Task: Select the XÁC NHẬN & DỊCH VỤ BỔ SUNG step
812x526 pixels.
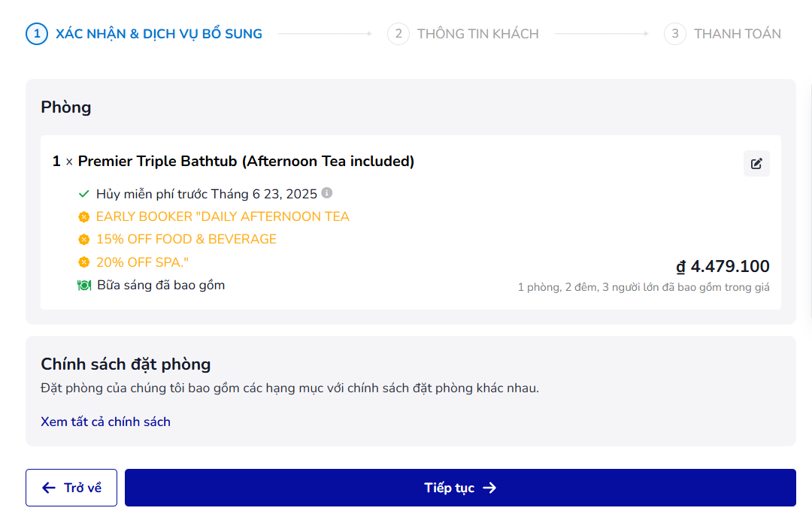Action: (x=159, y=34)
